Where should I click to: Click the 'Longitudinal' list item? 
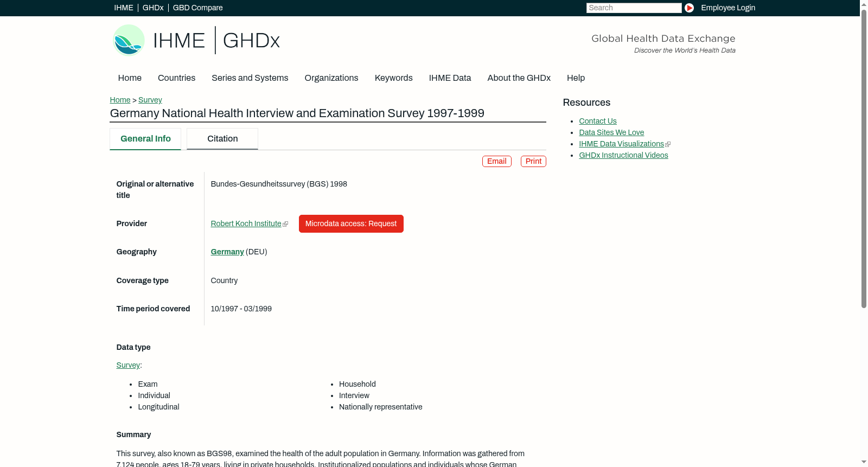158,407
